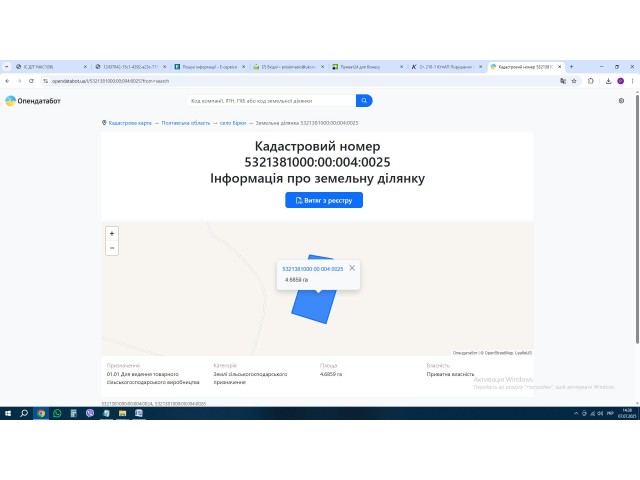640x480 pixels.
Task: Click the browser address bar
Action: (x=302, y=81)
